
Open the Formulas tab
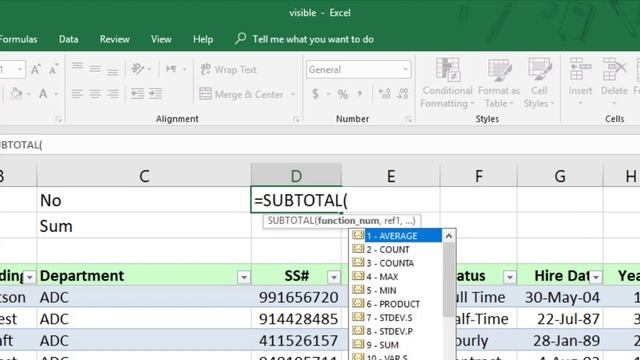tap(18, 39)
